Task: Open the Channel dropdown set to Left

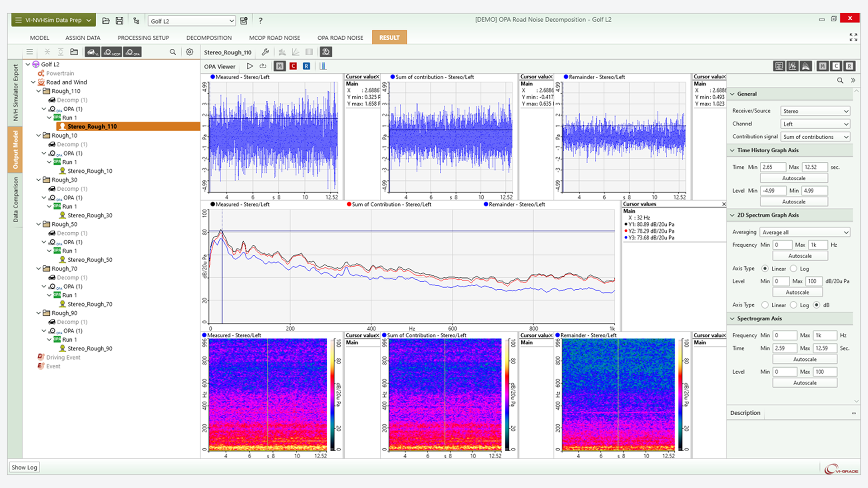Action: [815, 124]
